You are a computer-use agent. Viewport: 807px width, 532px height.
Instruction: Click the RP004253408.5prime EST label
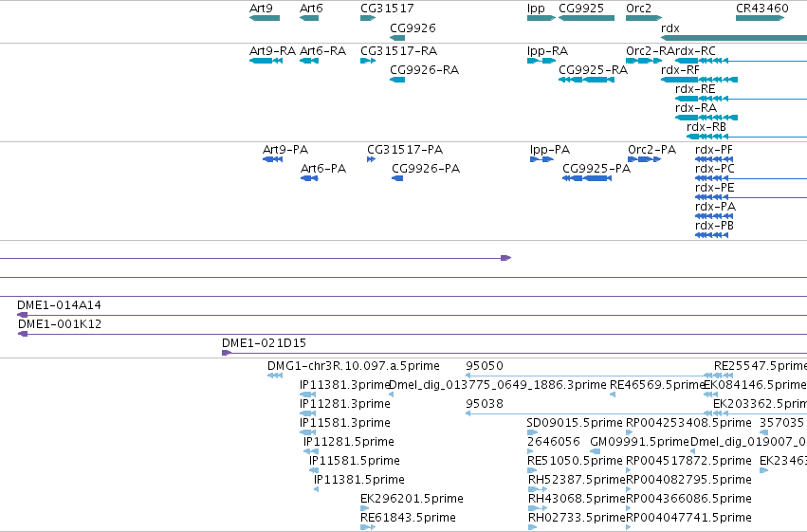point(688,423)
